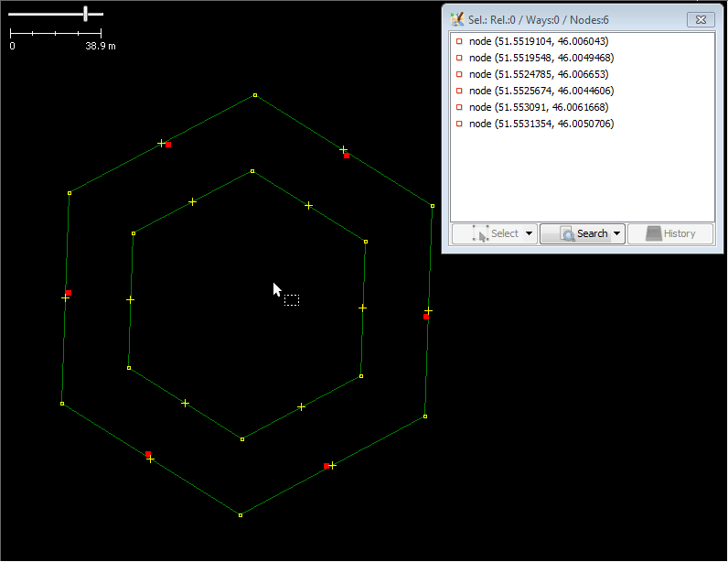728x562 pixels.
Task: Click the bottom vertex of inner hexagon
Action: (x=242, y=439)
